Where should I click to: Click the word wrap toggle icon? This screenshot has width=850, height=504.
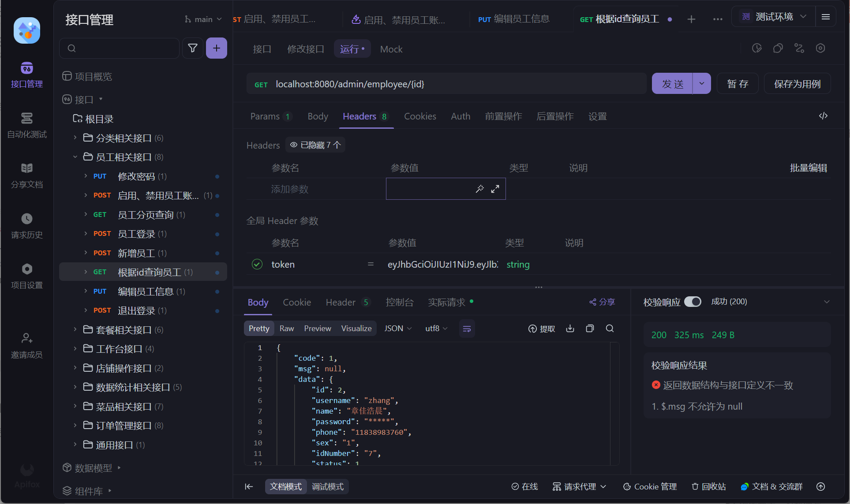tap(467, 329)
